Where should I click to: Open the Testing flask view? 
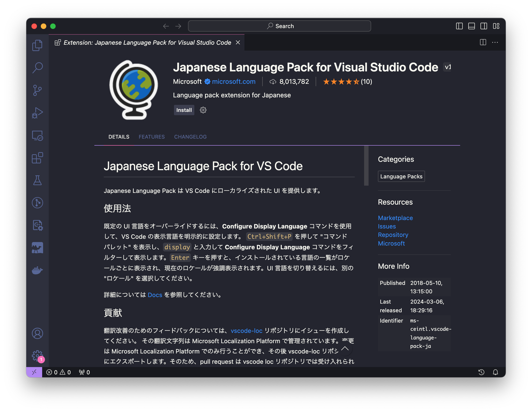(37, 180)
